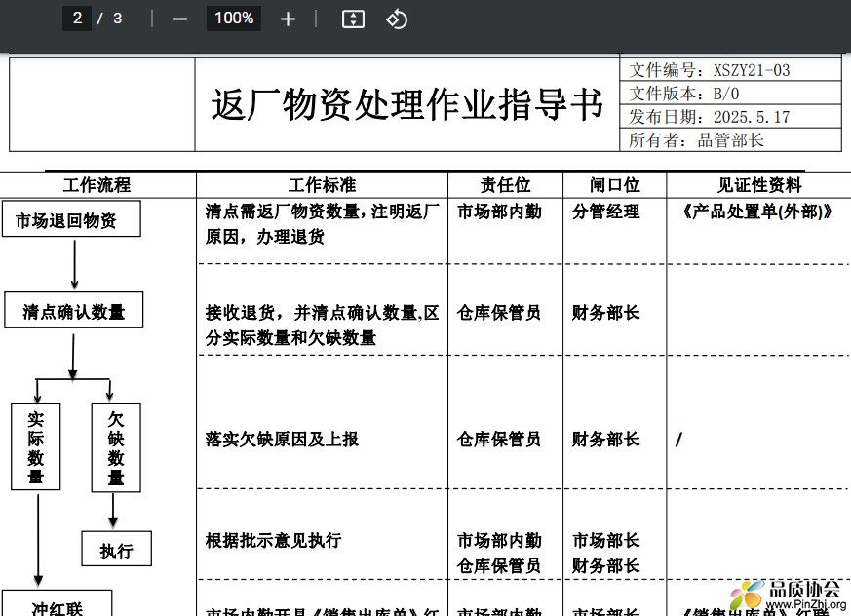Click column header 工作标准

point(323,185)
